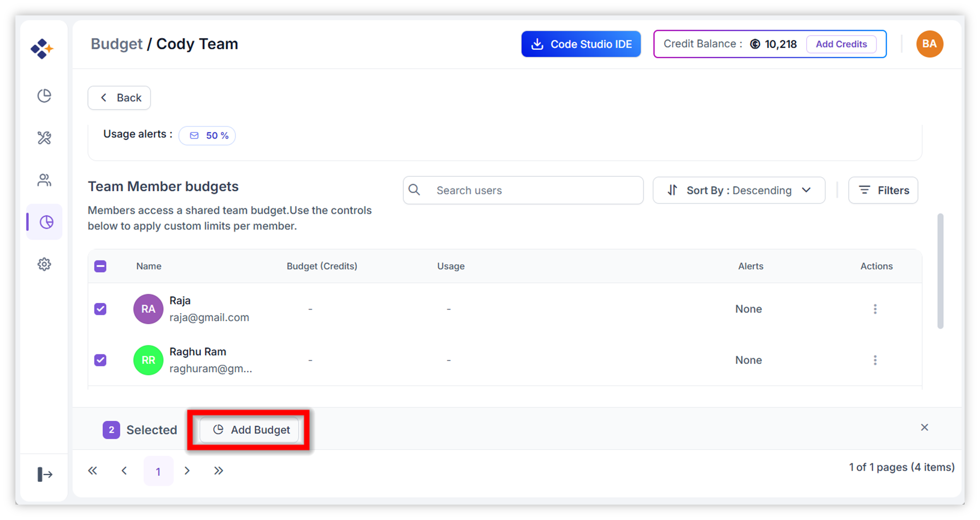Open actions menu for Raja
The image size is (980, 520).
click(x=875, y=309)
